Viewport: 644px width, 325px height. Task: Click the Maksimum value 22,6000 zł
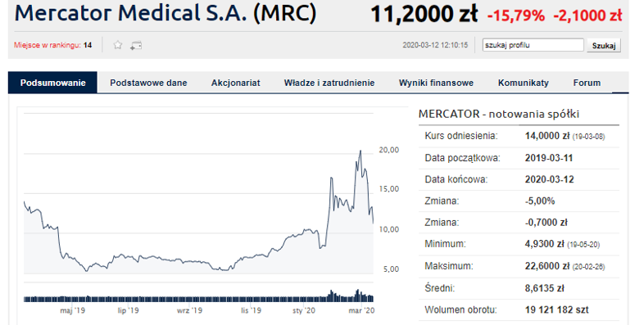point(546,266)
